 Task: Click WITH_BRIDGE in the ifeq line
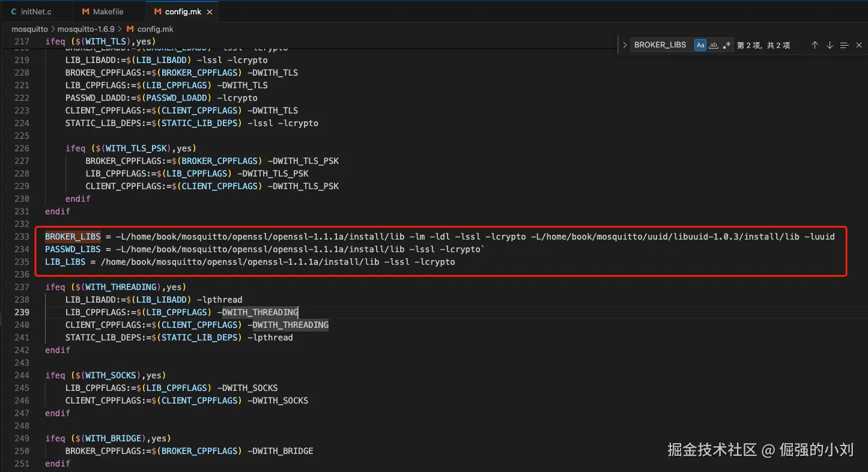(113, 438)
